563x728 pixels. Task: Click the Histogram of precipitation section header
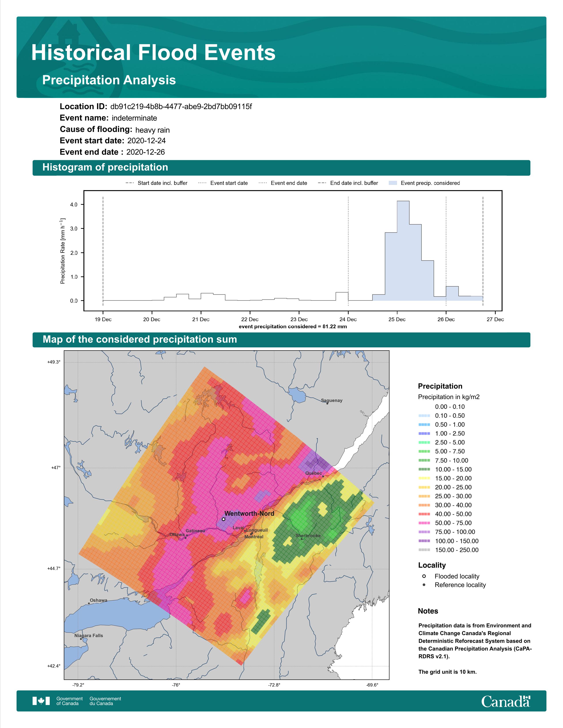105,167
